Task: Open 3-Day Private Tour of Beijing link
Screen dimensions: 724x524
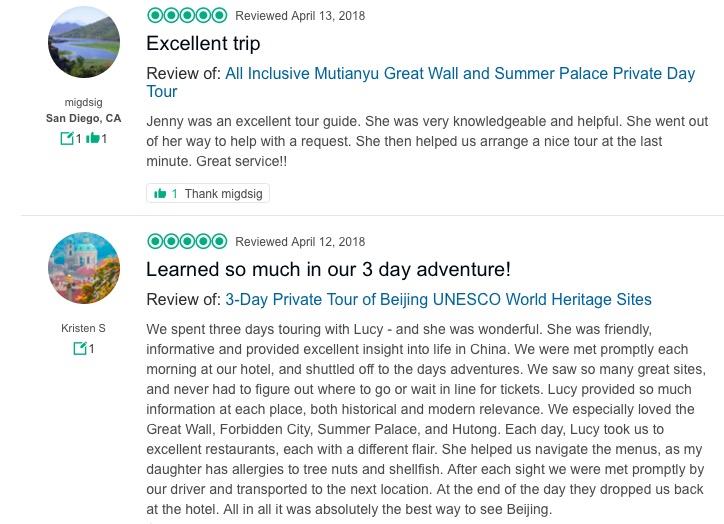Action: point(438,299)
